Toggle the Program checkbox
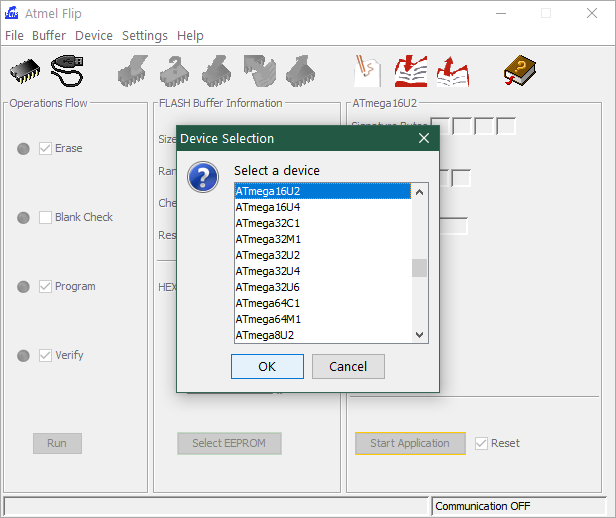Image resolution: width=616 pixels, height=518 pixels. (x=45, y=286)
